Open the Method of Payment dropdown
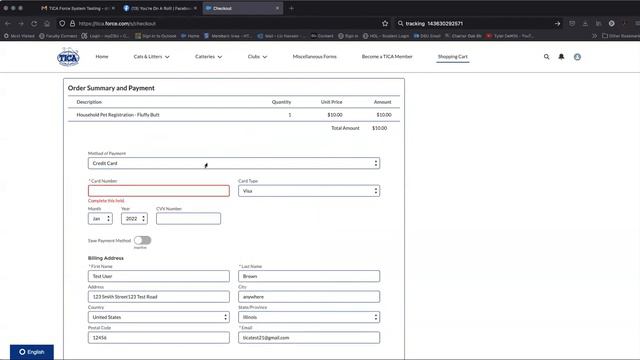This screenshot has width=640, height=360. (x=234, y=163)
